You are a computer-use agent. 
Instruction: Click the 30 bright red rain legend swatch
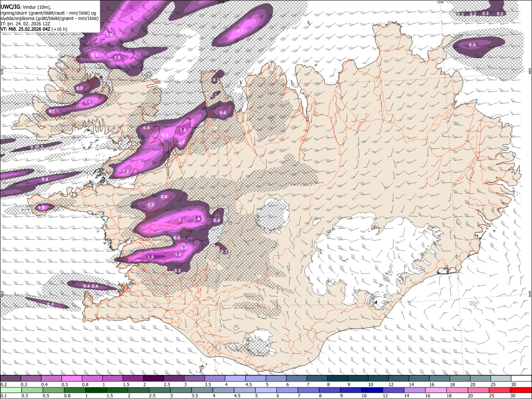pos(522,390)
